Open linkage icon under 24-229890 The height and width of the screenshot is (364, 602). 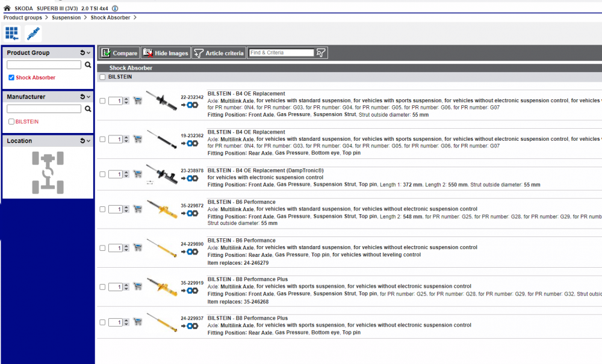point(190,252)
